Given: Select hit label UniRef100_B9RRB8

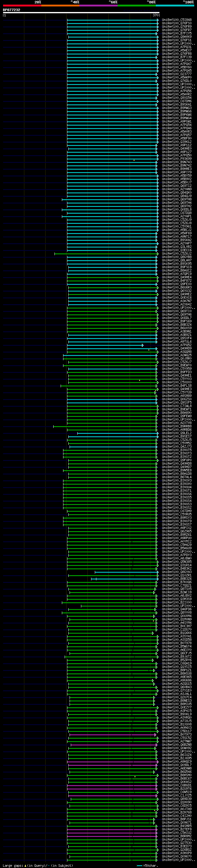Looking at the screenshot, I should pos(177,426).
